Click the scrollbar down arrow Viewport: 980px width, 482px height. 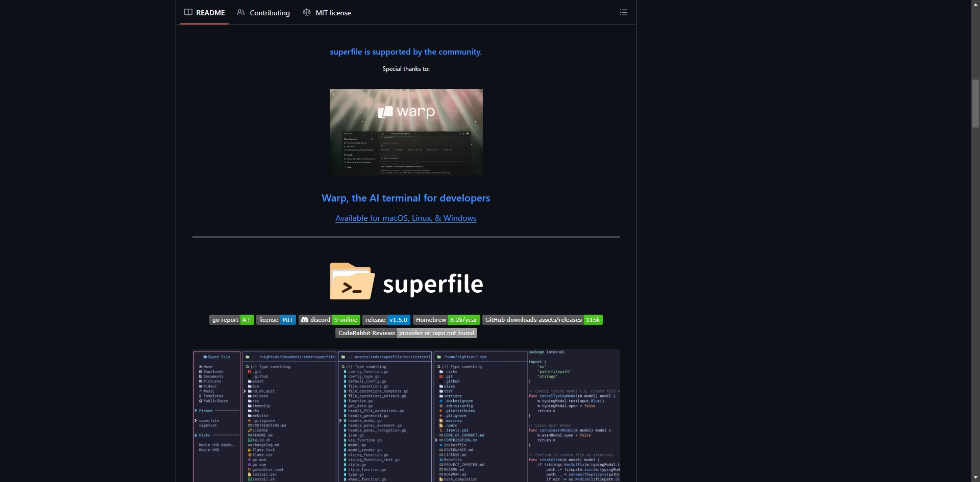(975, 478)
